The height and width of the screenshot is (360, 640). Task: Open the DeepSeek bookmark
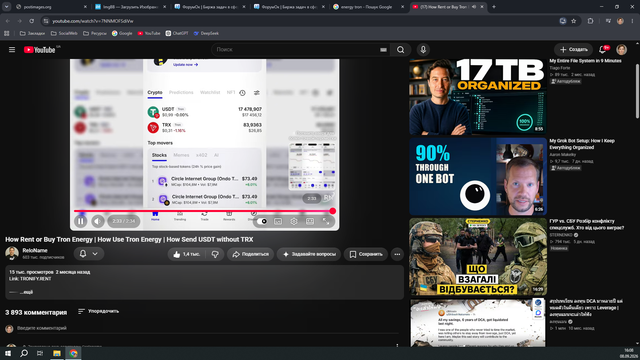click(206, 33)
